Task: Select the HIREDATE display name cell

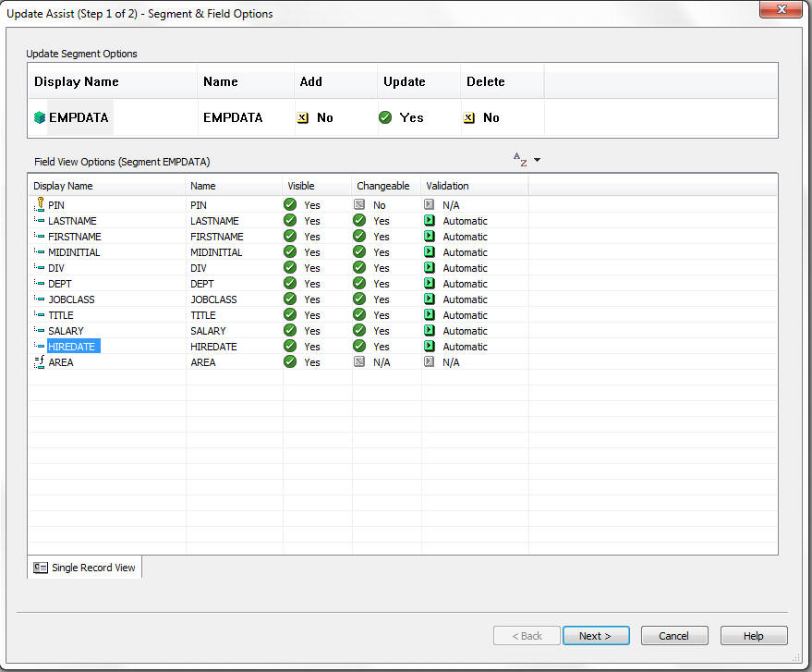Action: pos(72,347)
